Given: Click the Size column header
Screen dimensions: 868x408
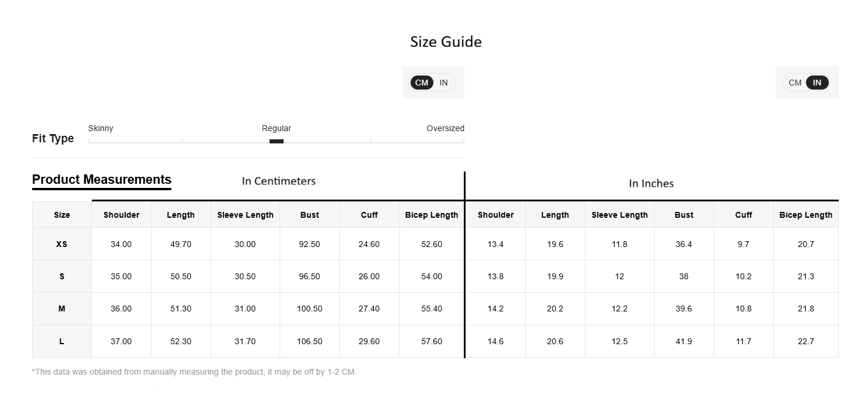Looking at the screenshot, I should (x=62, y=215).
